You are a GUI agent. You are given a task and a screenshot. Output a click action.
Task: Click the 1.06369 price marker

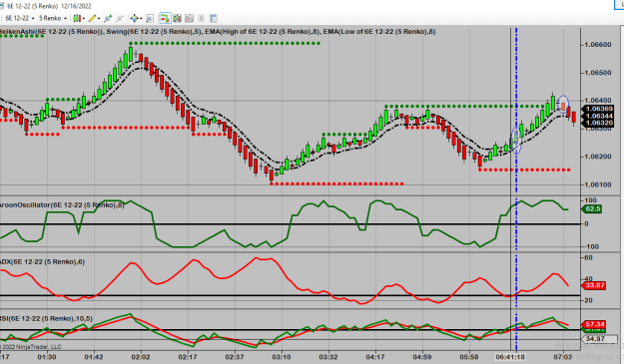coord(598,109)
